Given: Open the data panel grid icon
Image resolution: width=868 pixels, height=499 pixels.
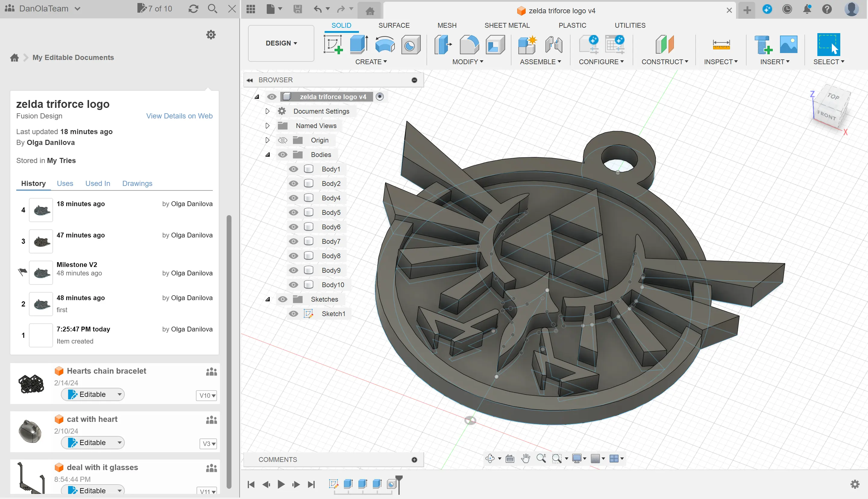Looking at the screenshot, I should pos(251,9).
